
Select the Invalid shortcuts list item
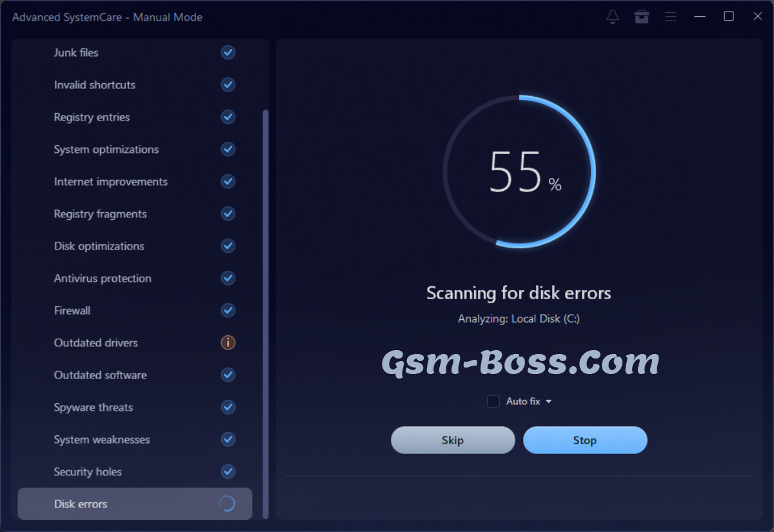coord(135,84)
